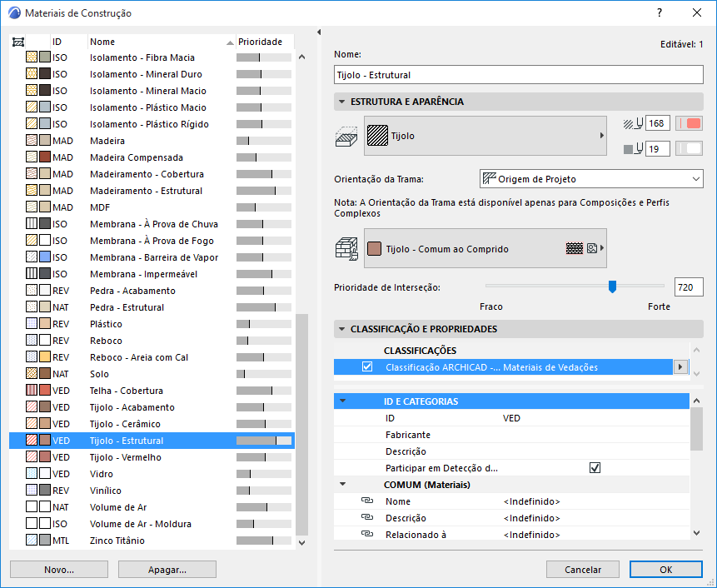Close the Materiais de Construção dialog
The image size is (717, 588).
coord(697,12)
